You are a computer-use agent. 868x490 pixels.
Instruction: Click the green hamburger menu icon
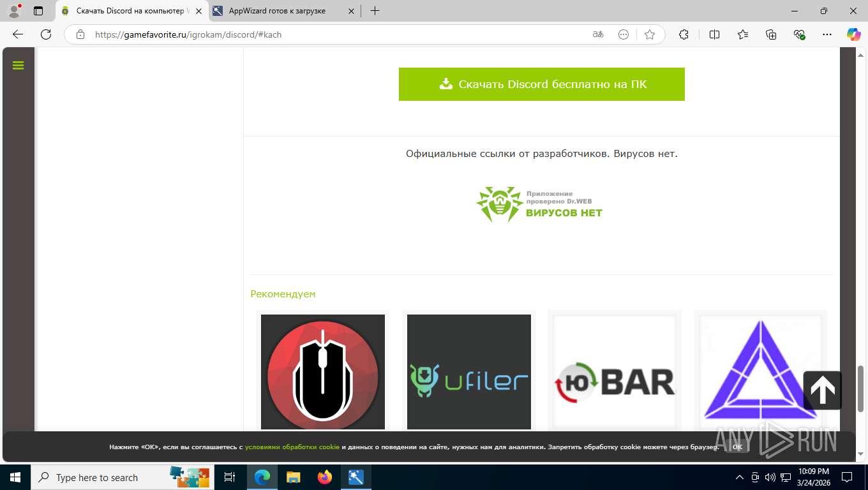(x=18, y=65)
